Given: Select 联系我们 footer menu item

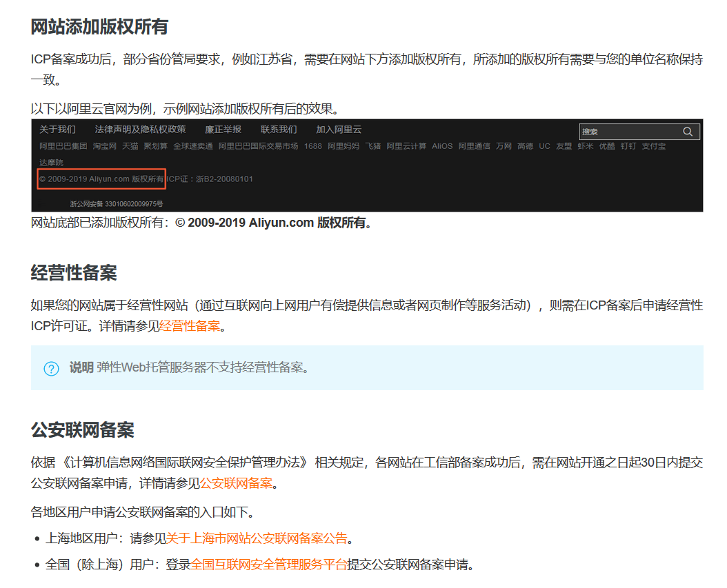Looking at the screenshot, I should click(279, 130).
